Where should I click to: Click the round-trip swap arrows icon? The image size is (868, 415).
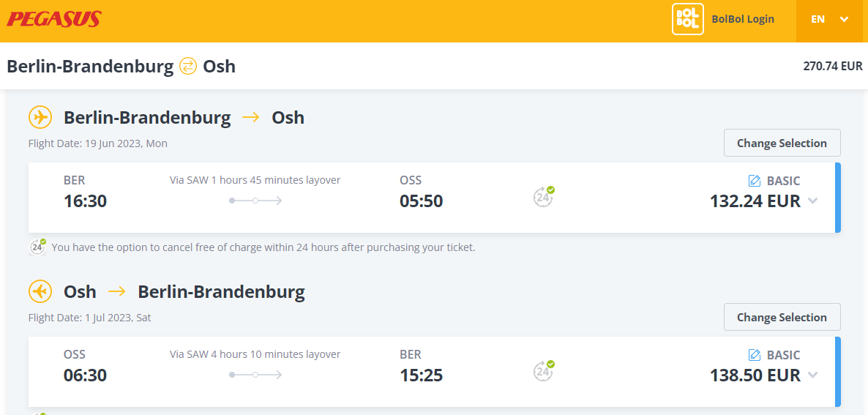pyautogui.click(x=188, y=67)
